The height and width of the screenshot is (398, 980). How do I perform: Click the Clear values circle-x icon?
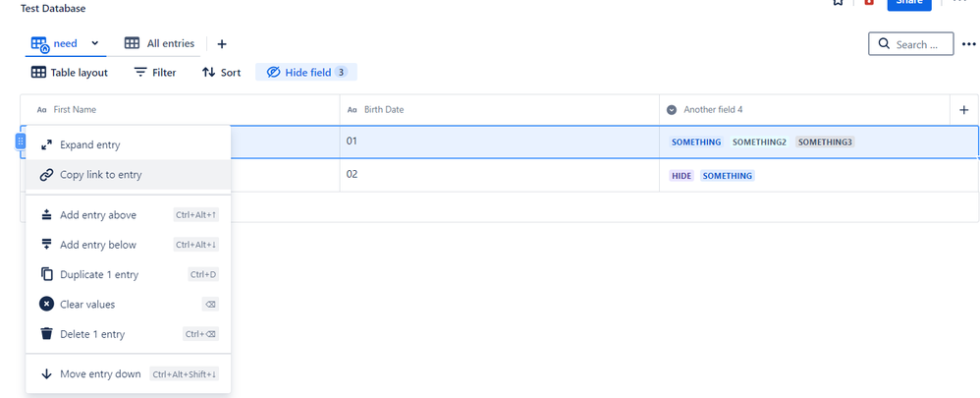(46, 304)
